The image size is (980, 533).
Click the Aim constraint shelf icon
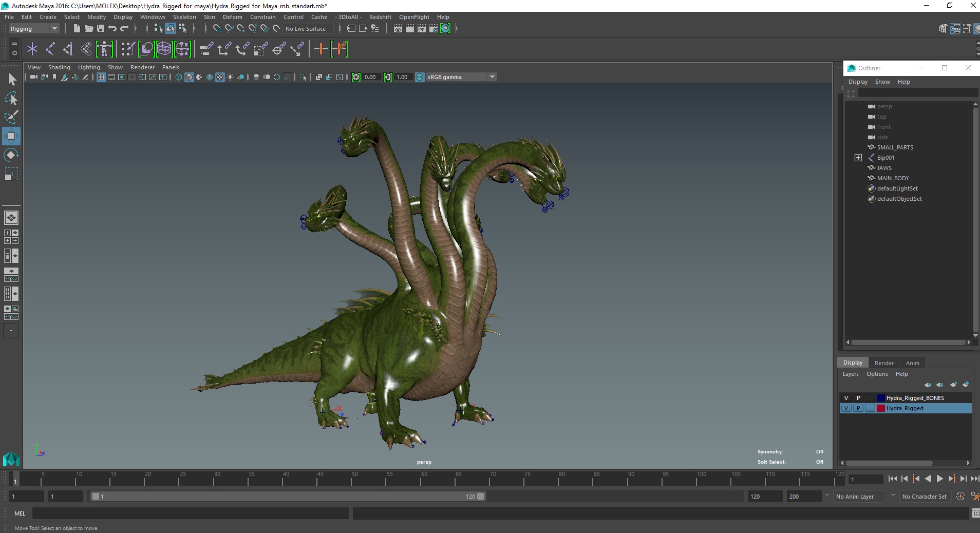pyautogui.click(x=279, y=49)
